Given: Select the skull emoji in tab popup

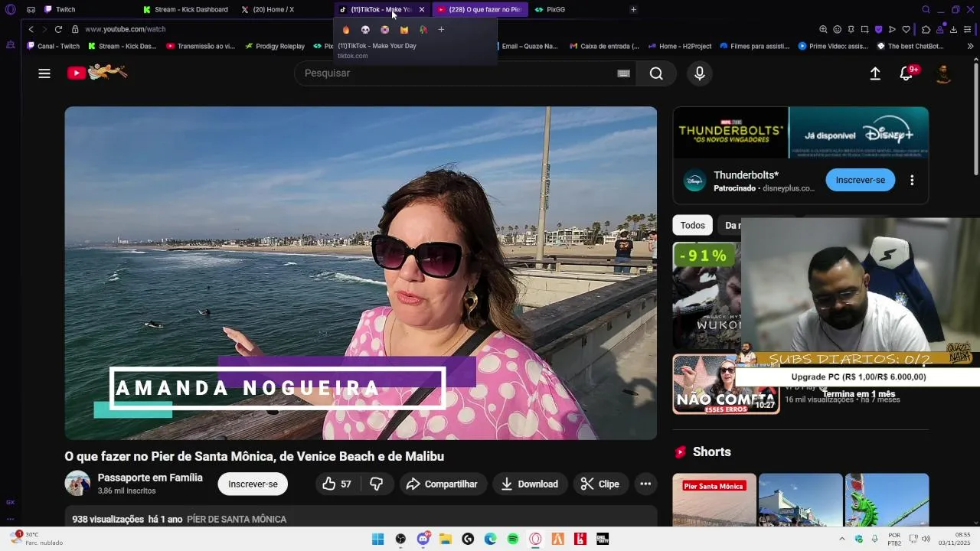Looking at the screenshot, I should (x=365, y=29).
